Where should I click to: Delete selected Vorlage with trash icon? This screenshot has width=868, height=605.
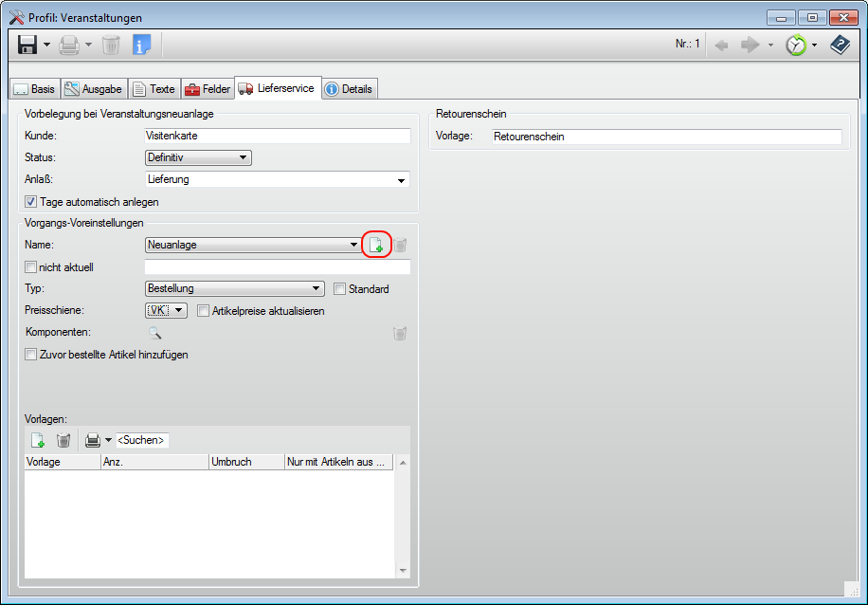[63, 440]
